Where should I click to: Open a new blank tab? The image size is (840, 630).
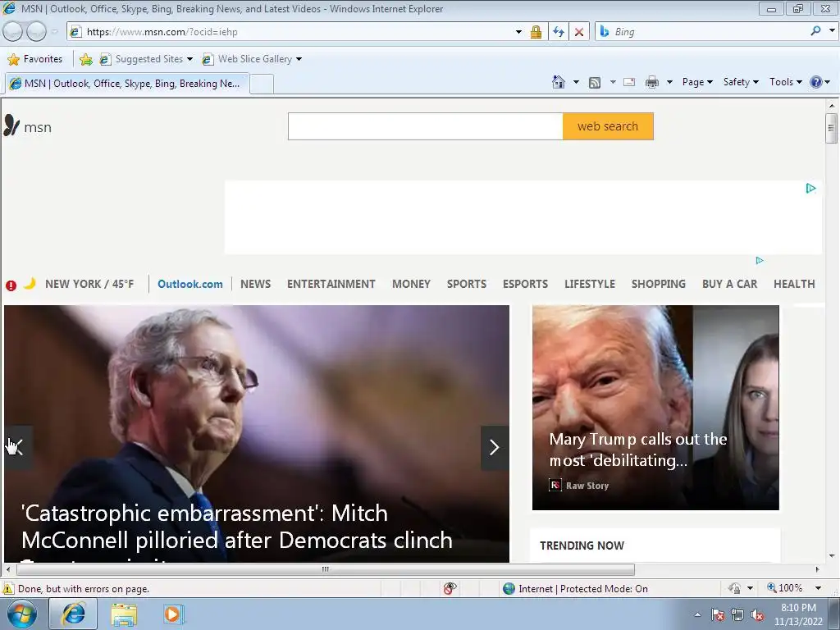point(262,84)
